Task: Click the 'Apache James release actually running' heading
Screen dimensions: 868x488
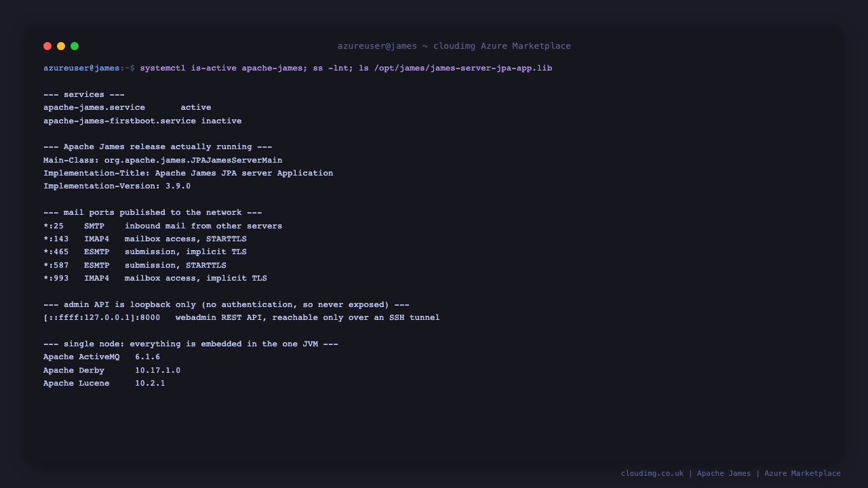Action: coord(158,147)
